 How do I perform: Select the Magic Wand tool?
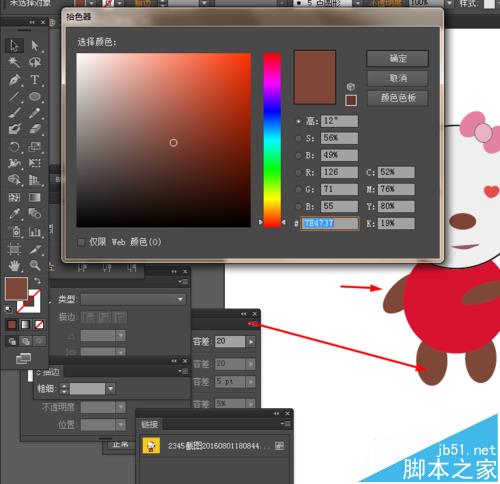click(14, 62)
